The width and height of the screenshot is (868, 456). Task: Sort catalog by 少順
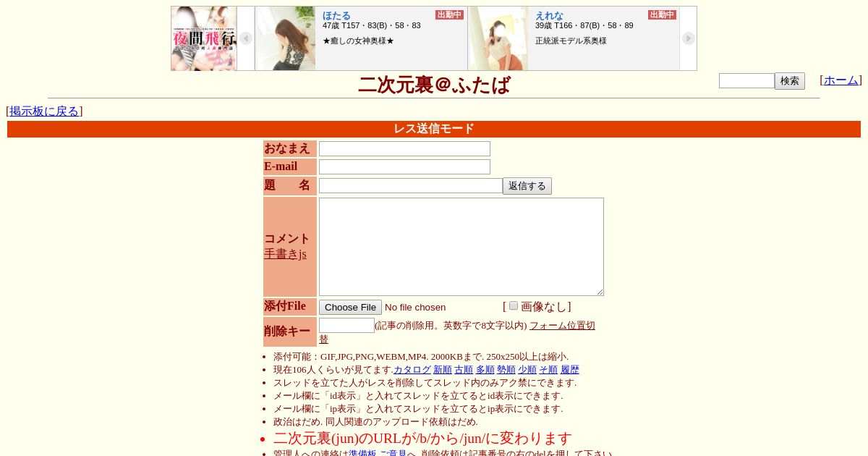[527, 370]
